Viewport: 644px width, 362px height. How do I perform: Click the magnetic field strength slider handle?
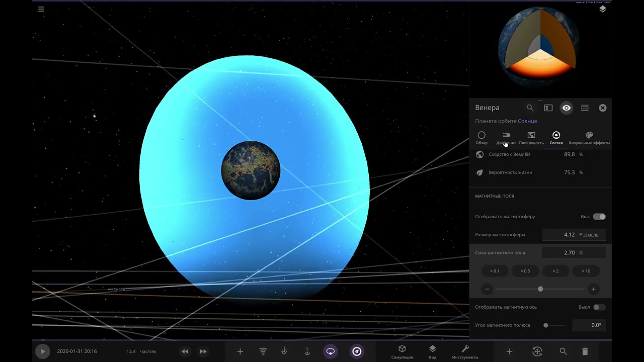click(x=540, y=289)
